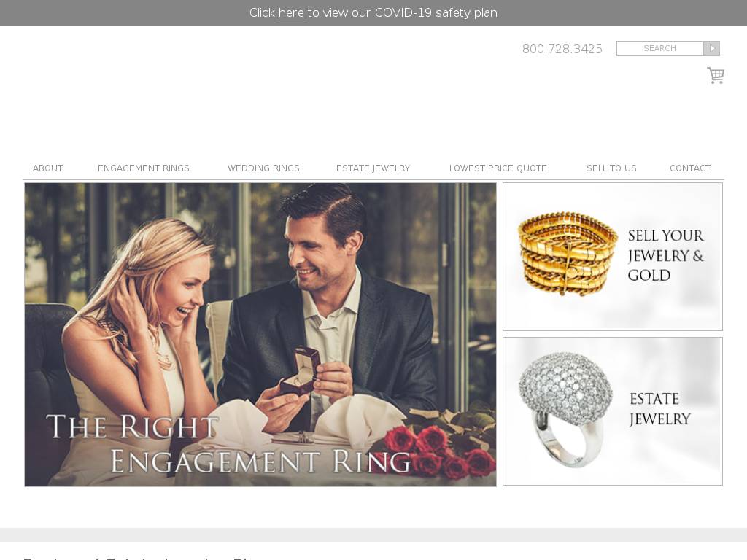The image size is (747, 560).
Task: Open the Lowest Price Quote page
Action: point(498,168)
